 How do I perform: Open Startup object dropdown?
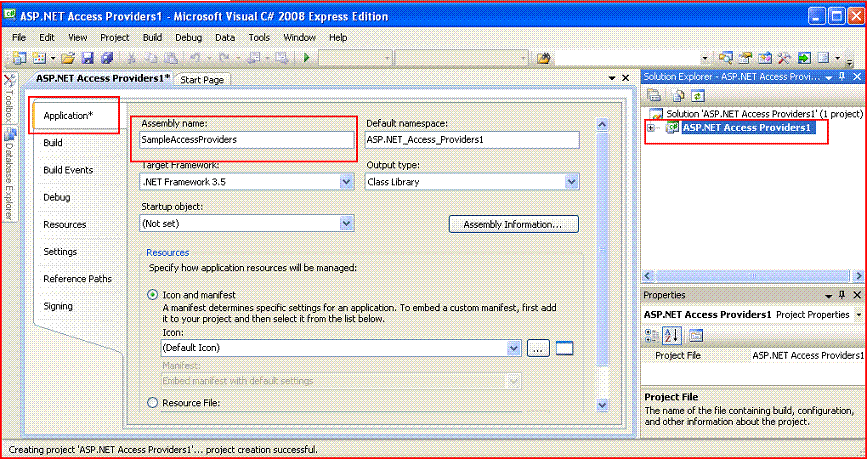click(346, 223)
